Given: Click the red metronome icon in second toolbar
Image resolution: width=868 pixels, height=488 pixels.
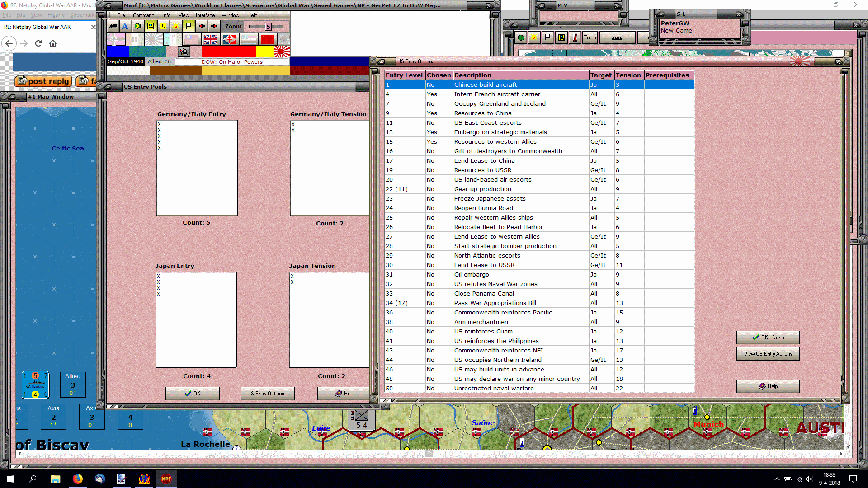Looking at the screenshot, I should coord(575,38).
